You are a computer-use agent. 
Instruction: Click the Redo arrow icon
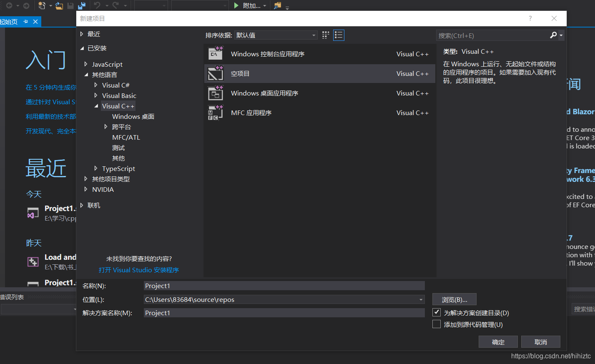tap(115, 5)
